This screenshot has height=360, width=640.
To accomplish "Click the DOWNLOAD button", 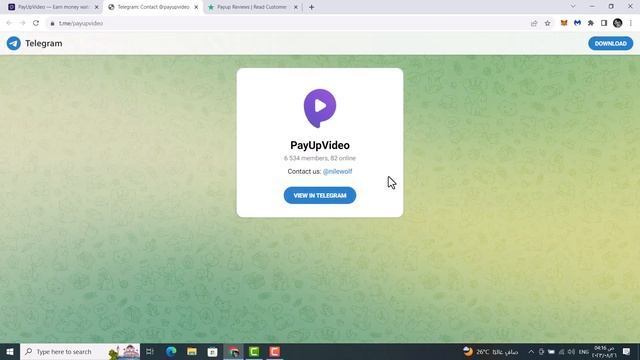I will coord(610,43).
